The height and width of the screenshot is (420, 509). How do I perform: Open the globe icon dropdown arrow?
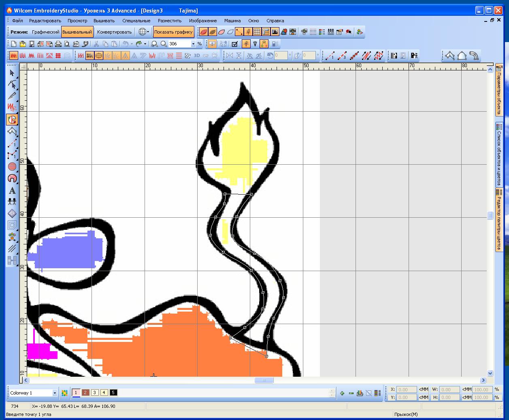[x=148, y=32]
